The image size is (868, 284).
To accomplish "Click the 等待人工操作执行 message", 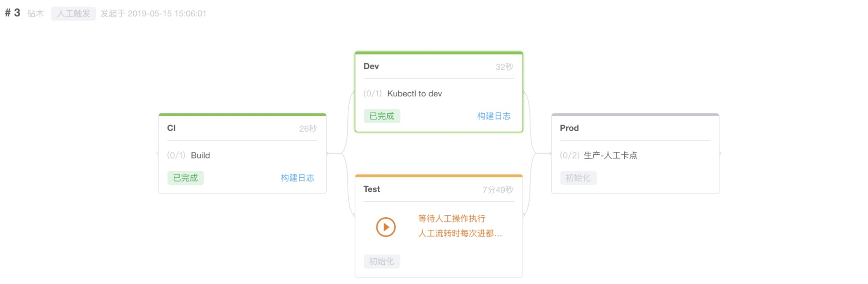I will click(452, 219).
